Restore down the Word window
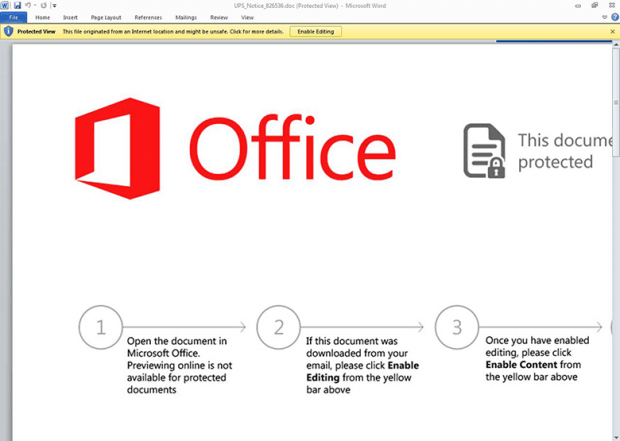Viewport: 620px width, 441px height. 595,6
